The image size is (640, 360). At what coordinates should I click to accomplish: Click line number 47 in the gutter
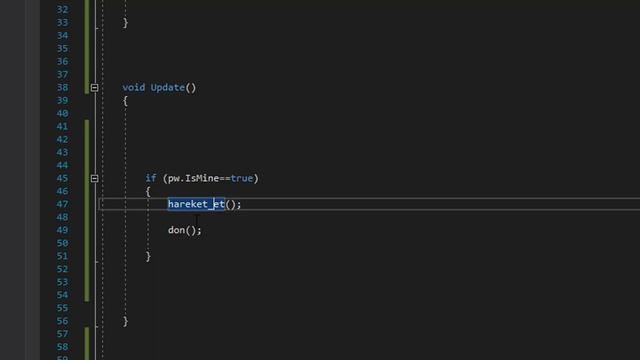pos(62,204)
